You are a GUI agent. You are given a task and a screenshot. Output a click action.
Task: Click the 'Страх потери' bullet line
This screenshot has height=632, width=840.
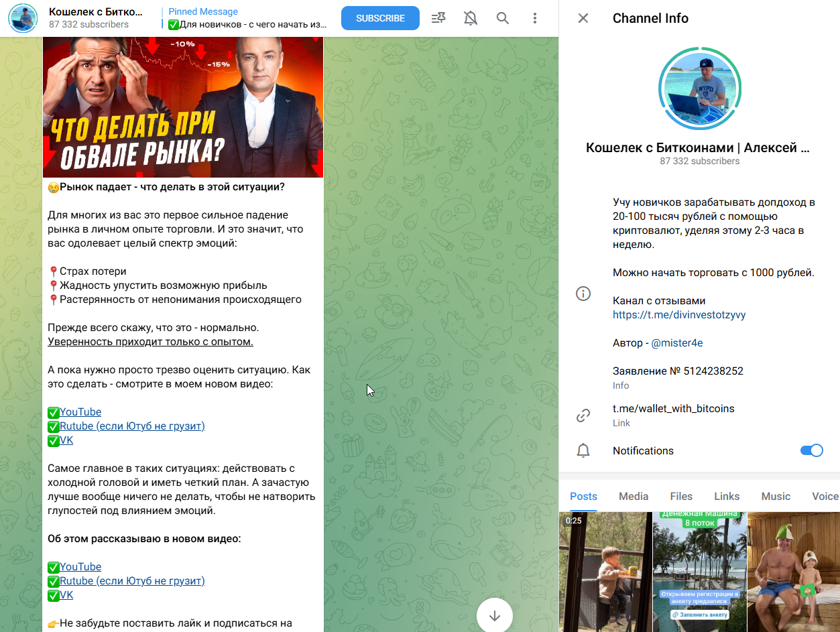(x=87, y=271)
